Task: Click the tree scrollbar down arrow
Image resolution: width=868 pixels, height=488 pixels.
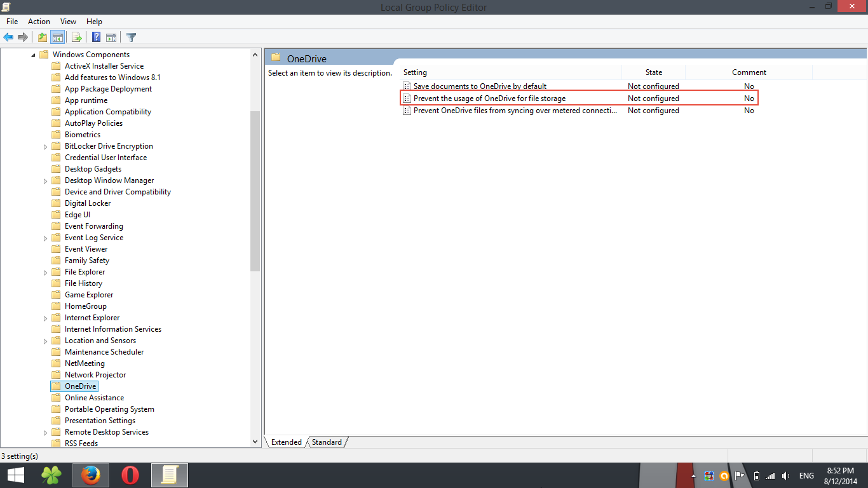Action: coord(255,442)
